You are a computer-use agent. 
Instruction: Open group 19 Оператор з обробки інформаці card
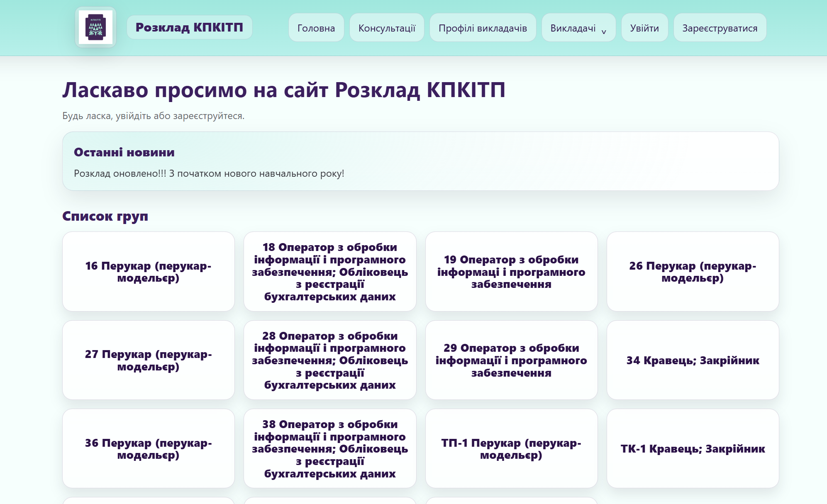(x=511, y=272)
